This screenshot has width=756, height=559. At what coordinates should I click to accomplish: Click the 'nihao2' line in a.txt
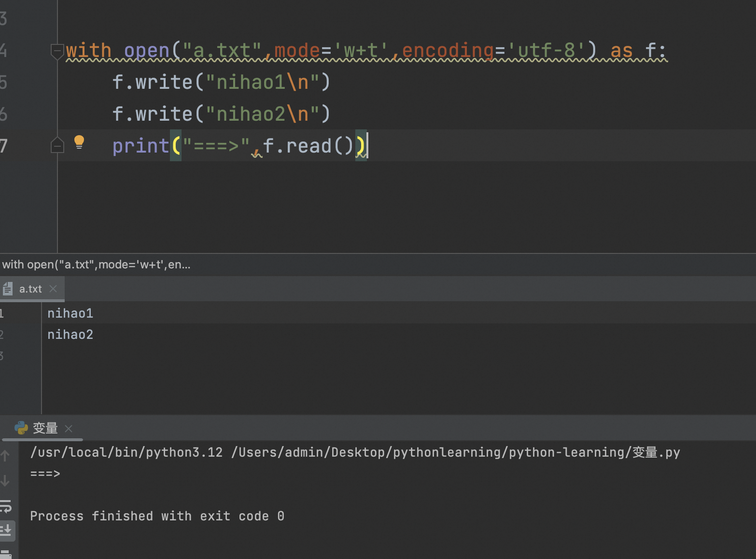pos(70,335)
